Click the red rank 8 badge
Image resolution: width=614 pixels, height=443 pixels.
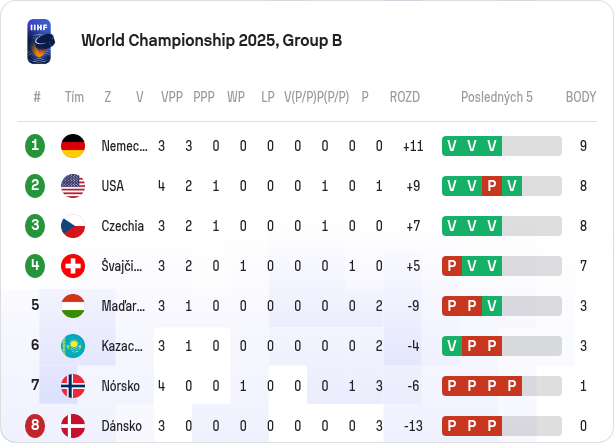(35, 426)
